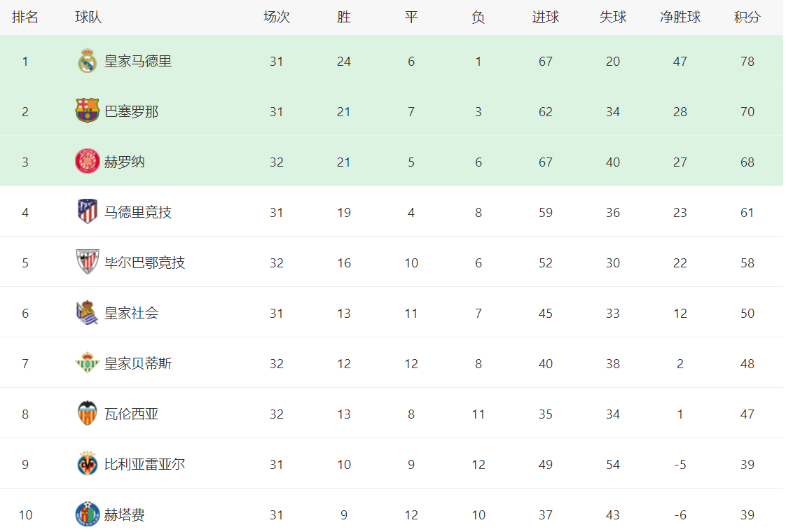Click the Real Sociedad club crest
Image resolution: width=786 pixels, height=532 pixels.
click(88, 313)
